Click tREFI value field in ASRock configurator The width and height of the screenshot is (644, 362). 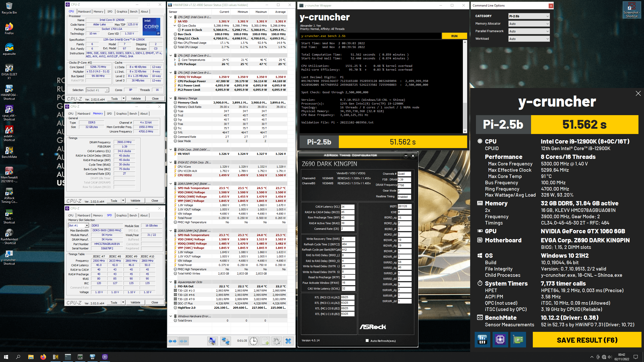(x=405, y=206)
